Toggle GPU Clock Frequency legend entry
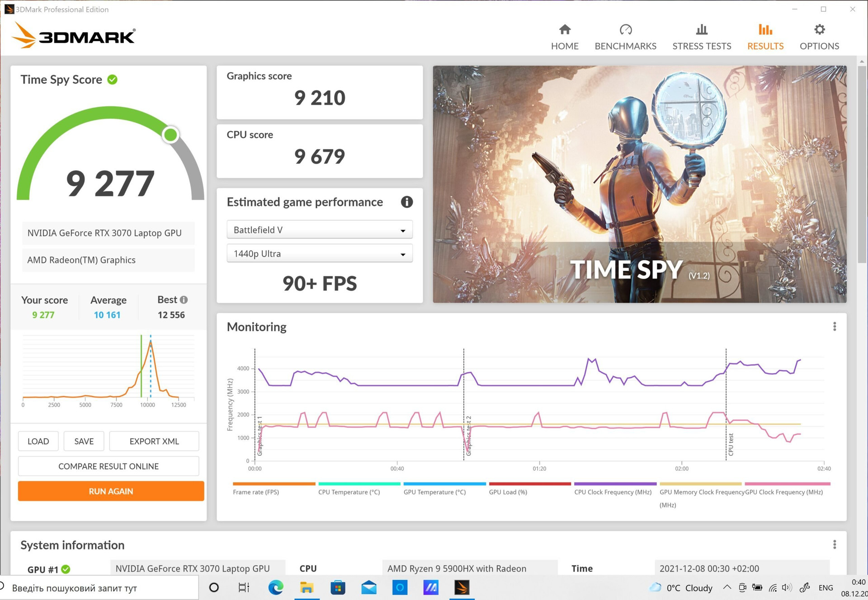868x600 pixels. tap(787, 489)
